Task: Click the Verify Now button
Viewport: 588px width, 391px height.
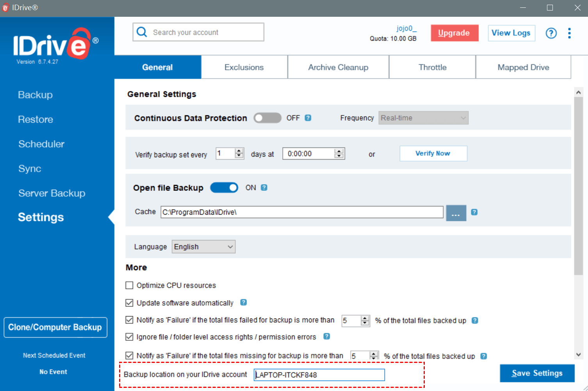Action: pyautogui.click(x=433, y=153)
